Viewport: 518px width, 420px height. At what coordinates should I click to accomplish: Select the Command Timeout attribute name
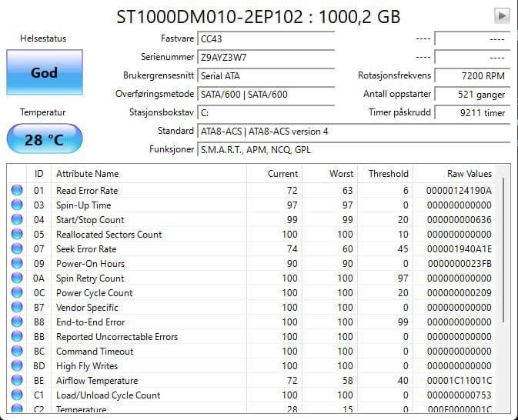95,352
